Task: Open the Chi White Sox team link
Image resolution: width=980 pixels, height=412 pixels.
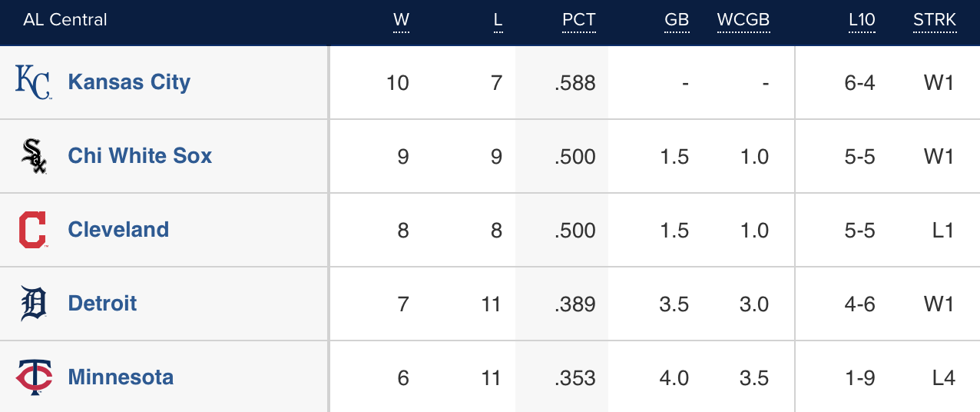Action: [140, 156]
